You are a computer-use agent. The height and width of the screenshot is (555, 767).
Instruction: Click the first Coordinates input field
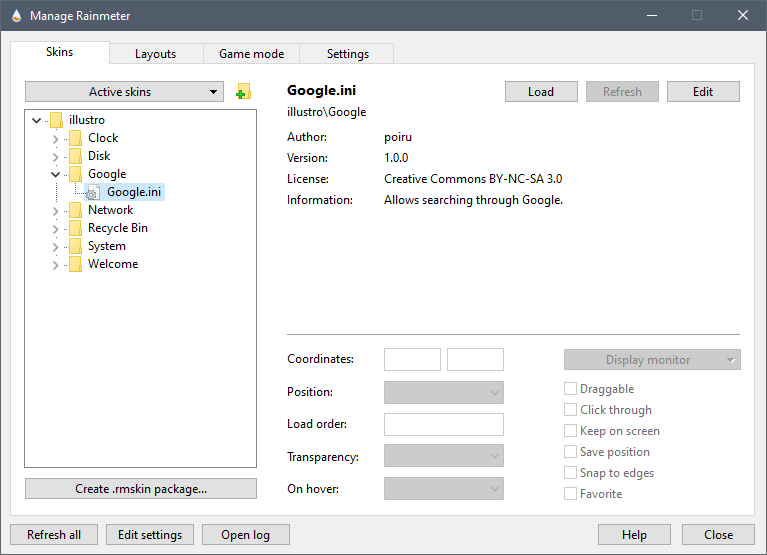412,359
